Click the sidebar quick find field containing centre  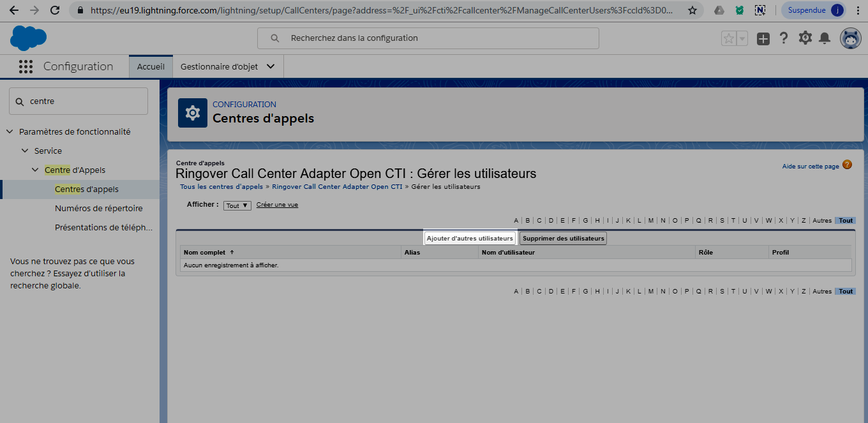(x=79, y=101)
